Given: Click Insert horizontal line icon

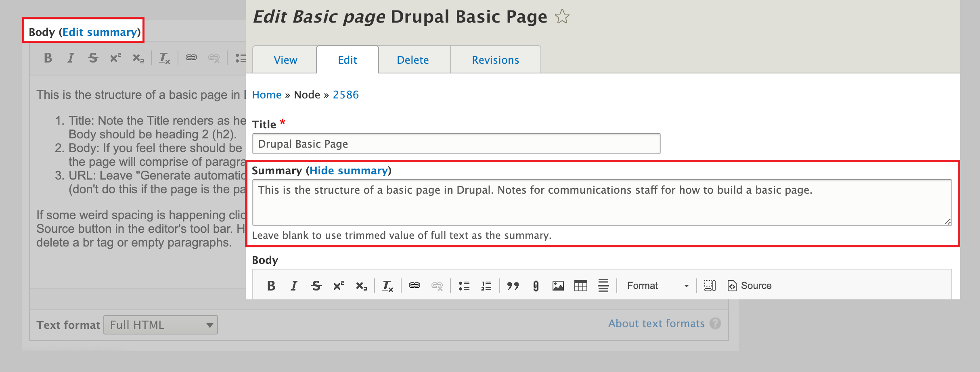Looking at the screenshot, I should coord(603,286).
